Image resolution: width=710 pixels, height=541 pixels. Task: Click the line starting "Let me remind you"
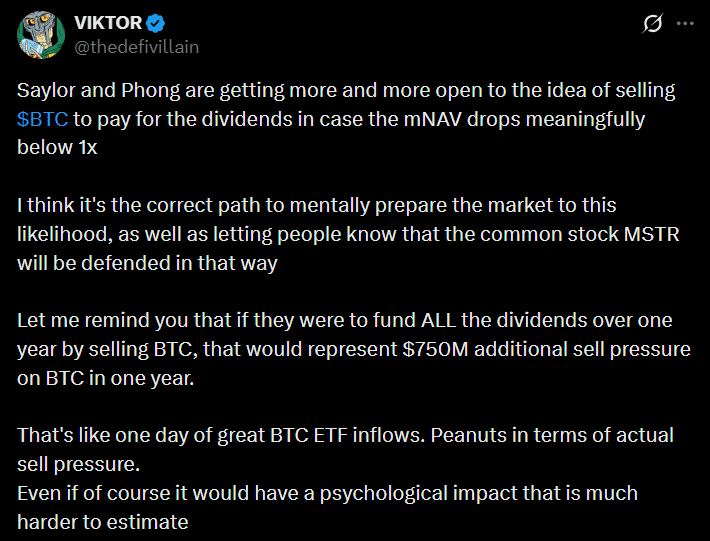pos(344,320)
